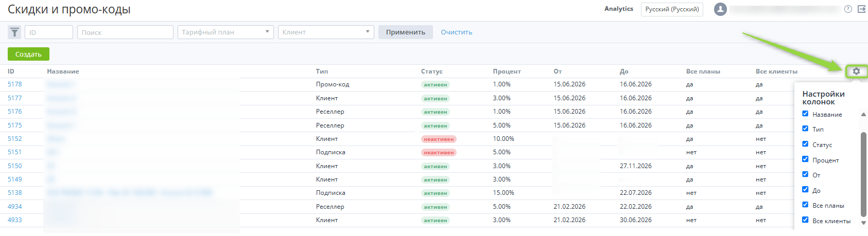This screenshot has height=236, width=868.
Task: Click the Процент column header
Action: (x=507, y=71)
